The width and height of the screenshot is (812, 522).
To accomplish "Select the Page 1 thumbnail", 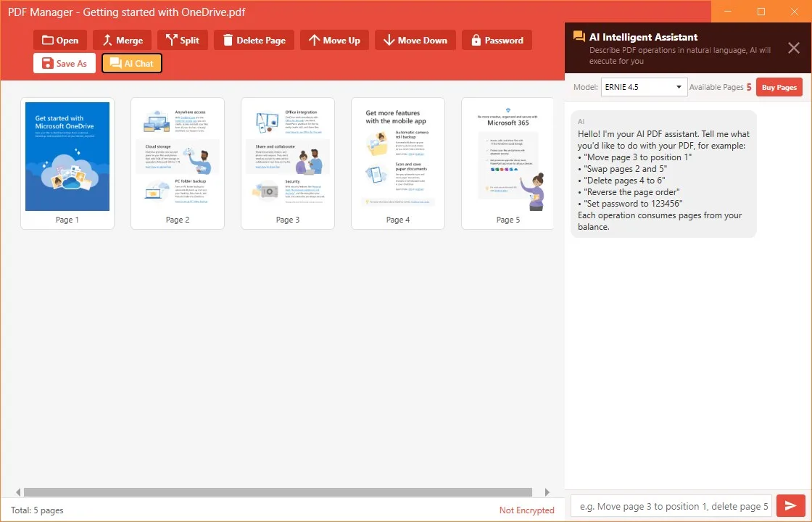I will click(67, 164).
